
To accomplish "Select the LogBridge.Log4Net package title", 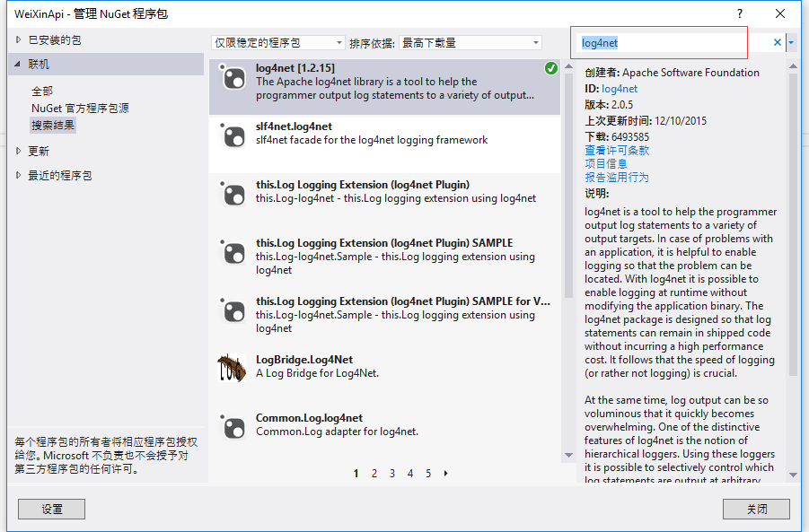I will 304,360.
